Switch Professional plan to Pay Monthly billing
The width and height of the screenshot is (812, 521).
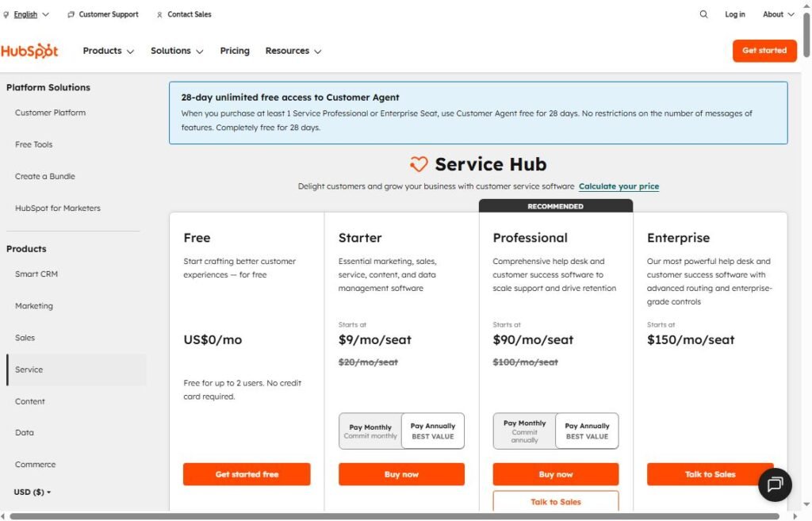click(523, 431)
